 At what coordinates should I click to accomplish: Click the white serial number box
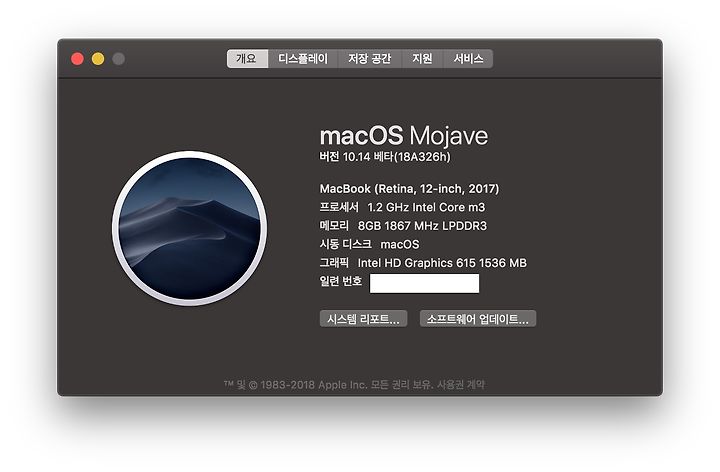[x=424, y=283]
